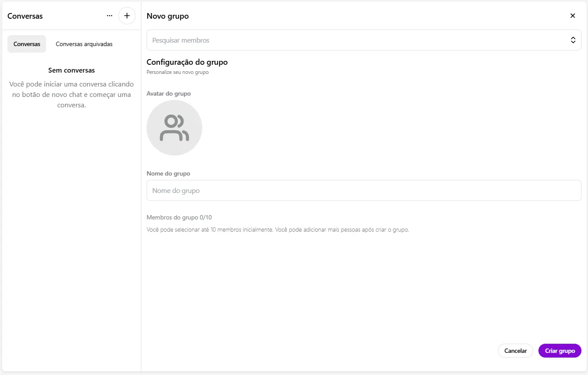Click the Avatar do grupo label
The height and width of the screenshot is (375, 588).
point(169,93)
